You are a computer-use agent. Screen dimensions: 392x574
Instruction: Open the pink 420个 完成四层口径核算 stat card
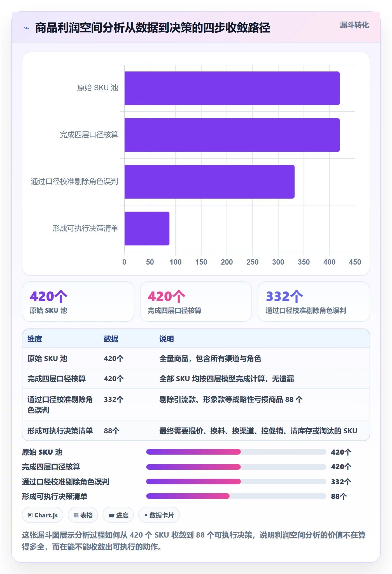[x=196, y=302]
